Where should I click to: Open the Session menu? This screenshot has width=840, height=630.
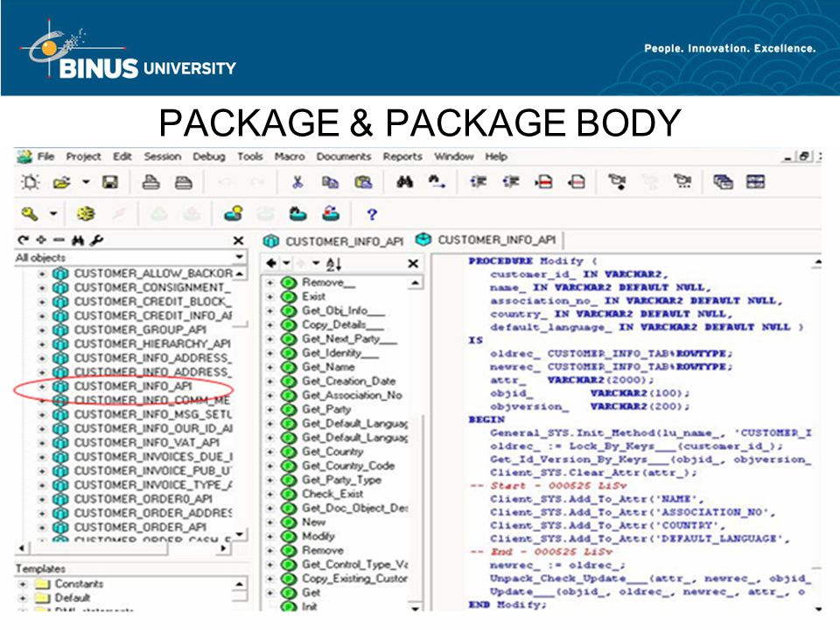click(162, 157)
